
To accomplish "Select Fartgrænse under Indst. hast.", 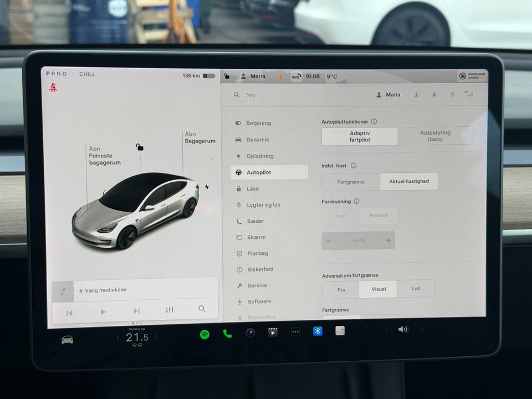I will point(350,181).
